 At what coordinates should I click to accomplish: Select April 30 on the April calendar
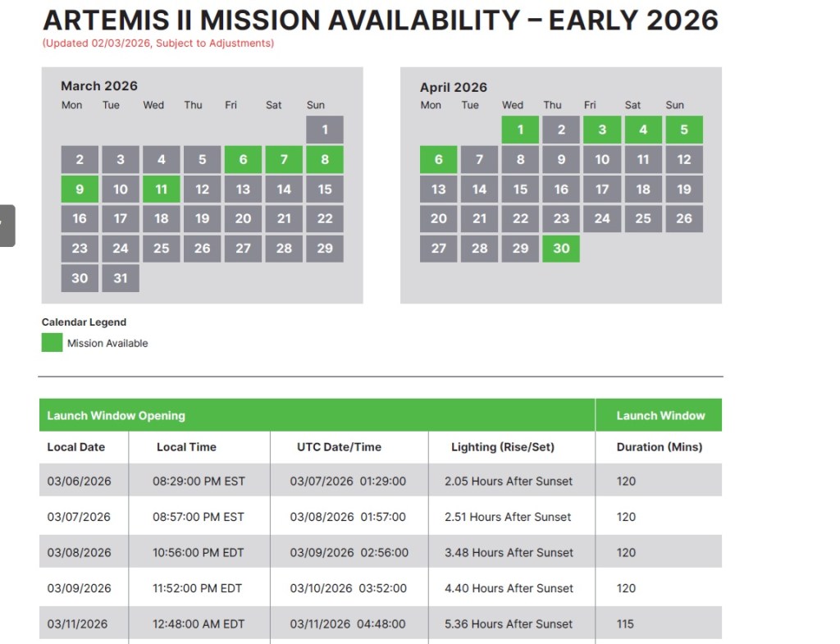561,249
